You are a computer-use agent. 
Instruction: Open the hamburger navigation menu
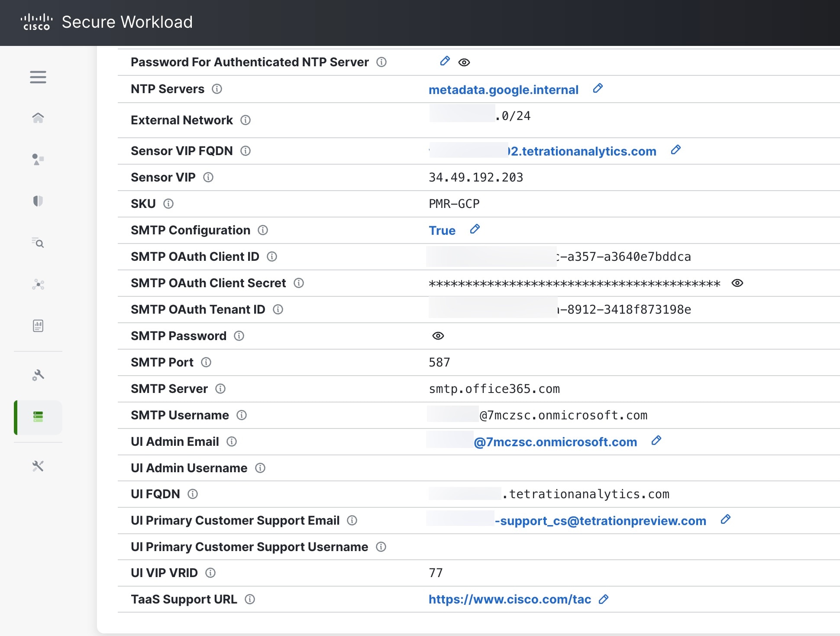(x=38, y=77)
